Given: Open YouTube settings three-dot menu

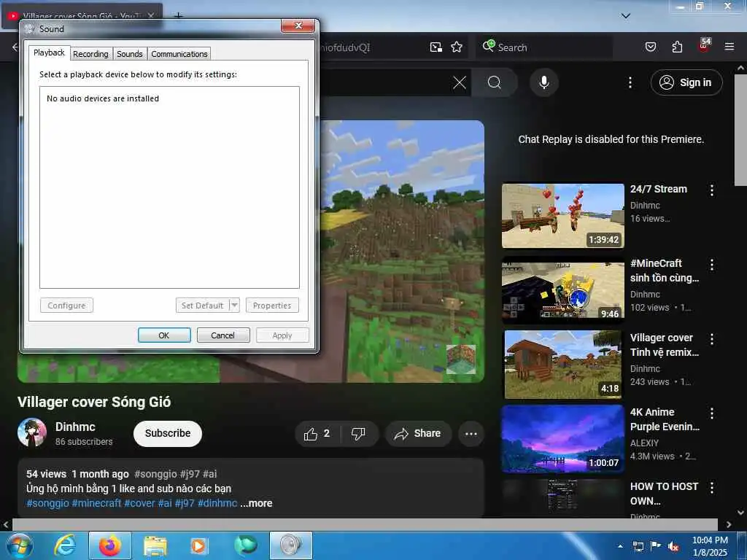Looking at the screenshot, I should pyautogui.click(x=630, y=83).
